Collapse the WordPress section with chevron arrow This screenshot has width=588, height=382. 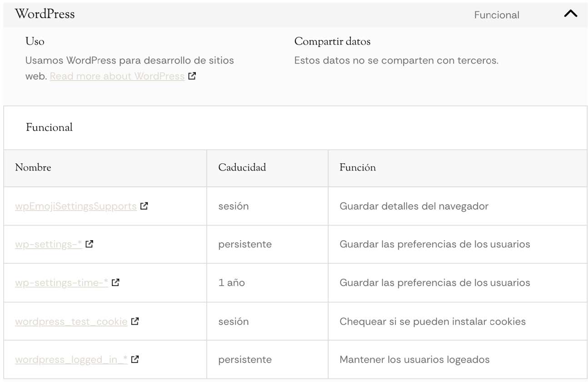tap(570, 14)
